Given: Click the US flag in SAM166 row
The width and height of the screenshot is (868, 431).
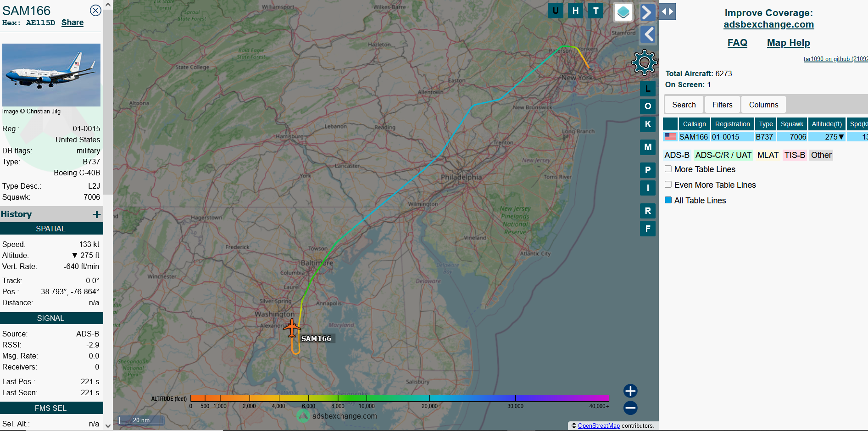Looking at the screenshot, I should tap(670, 137).
